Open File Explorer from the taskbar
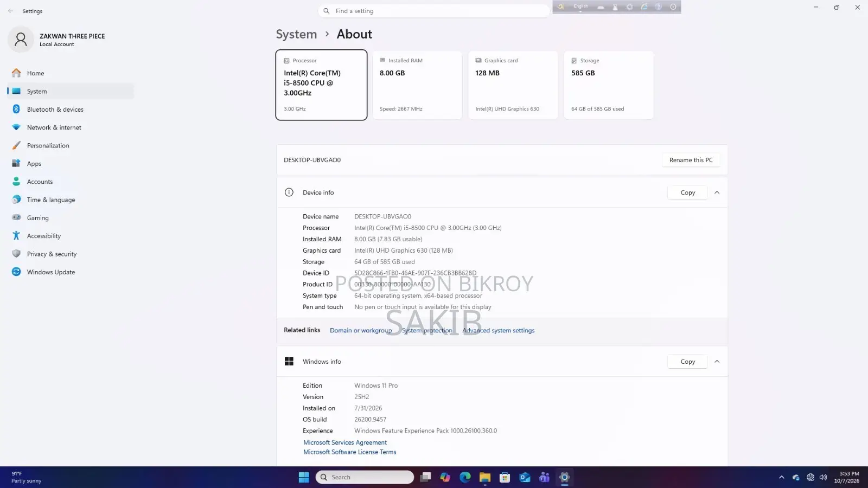This screenshot has height=488, width=868. point(485,477)
